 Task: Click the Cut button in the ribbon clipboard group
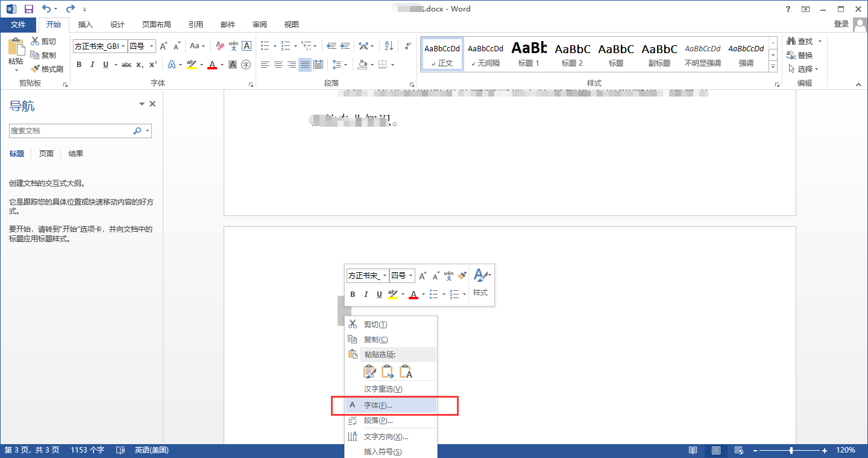click(43, 41)
